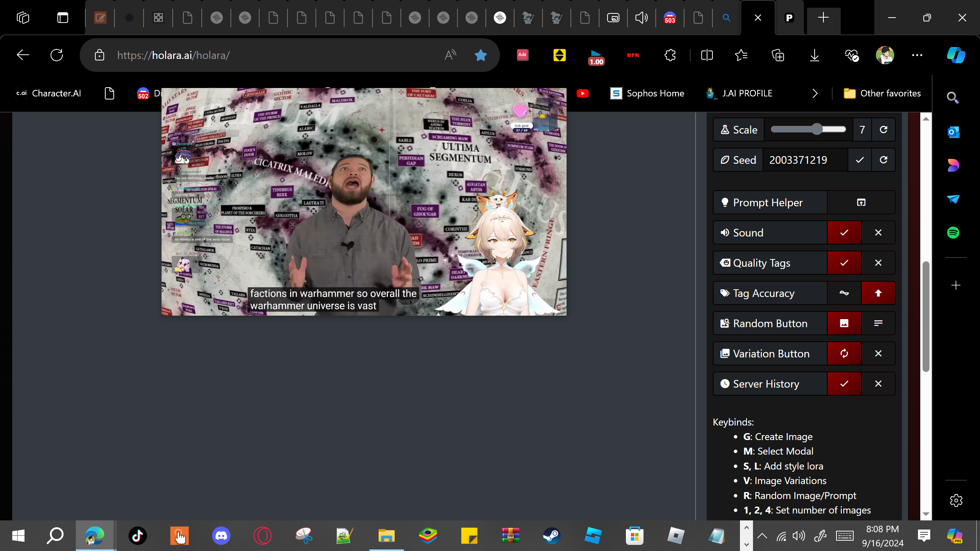980x551 pixels.
Task: Switch to the tab with P icon
Action: click(789, 18)
